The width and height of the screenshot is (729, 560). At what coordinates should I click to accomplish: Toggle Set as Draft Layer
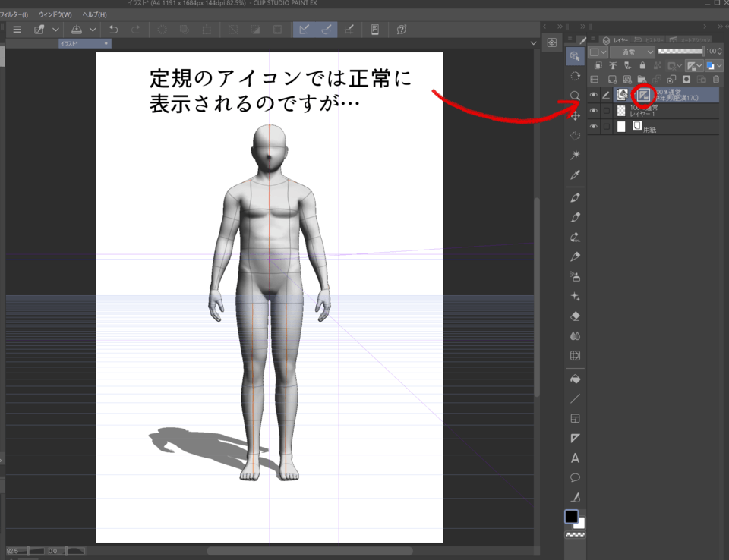pyautogui.click(x=628, y=65)
